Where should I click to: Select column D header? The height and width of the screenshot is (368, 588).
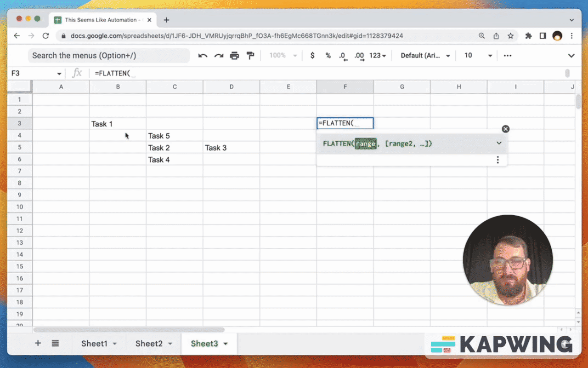pos(231,86)
